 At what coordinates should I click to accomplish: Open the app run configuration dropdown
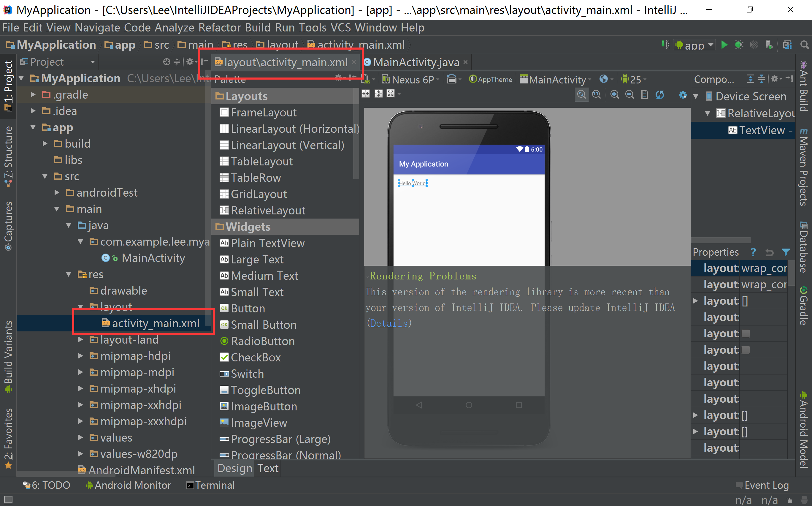(694, 45)
